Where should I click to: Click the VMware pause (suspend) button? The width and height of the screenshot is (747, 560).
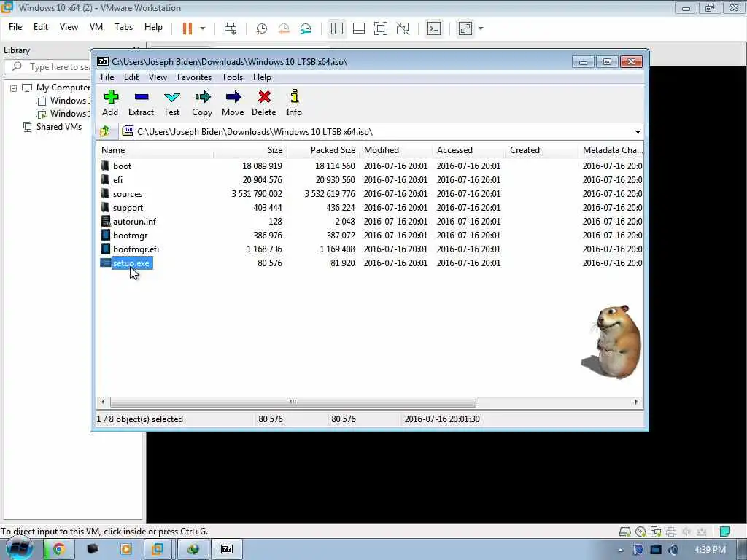pos(187,28)
